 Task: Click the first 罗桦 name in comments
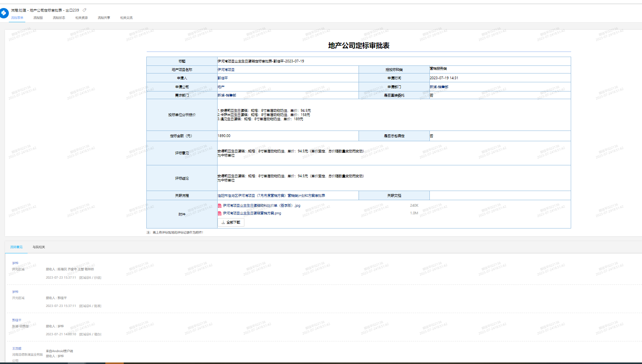click(x=15, y=263)
